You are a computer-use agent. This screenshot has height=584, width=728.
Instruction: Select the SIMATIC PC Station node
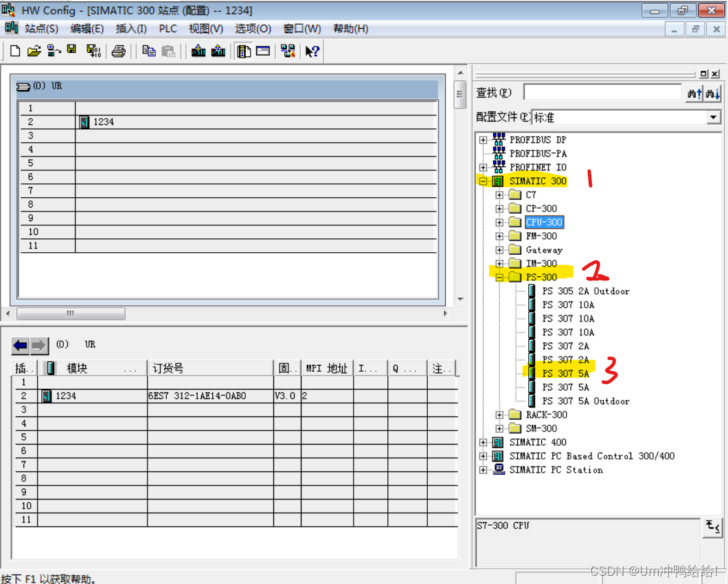pyautogui.click(x=556, y=470)
